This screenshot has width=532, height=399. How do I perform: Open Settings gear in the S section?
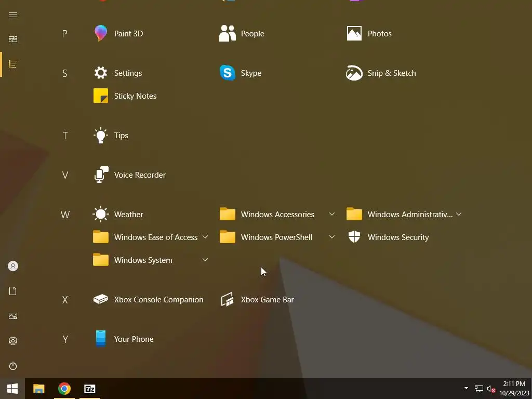[x=101, y=73]
